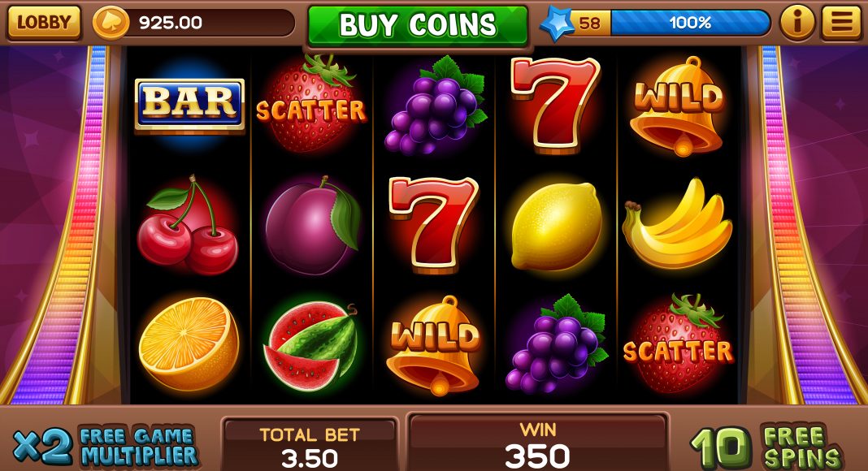Select the BAR symbol on first reel
Viewport: 868px width, 471px height.
(189, 105)
